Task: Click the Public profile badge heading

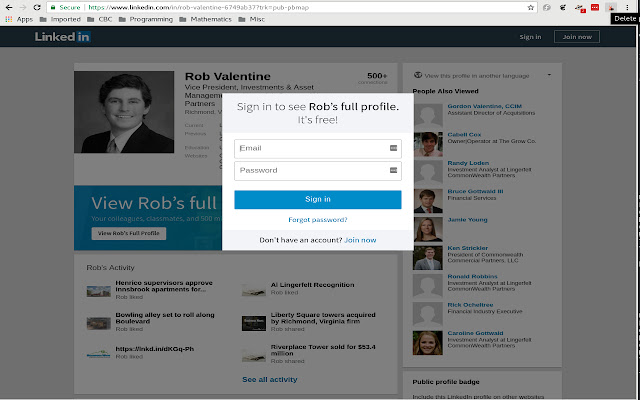Action: (446, 382)
